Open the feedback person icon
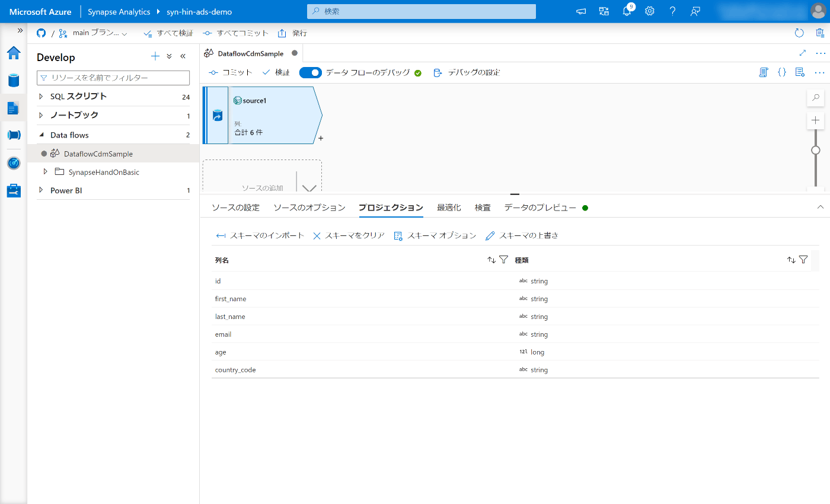 (696, 11)
